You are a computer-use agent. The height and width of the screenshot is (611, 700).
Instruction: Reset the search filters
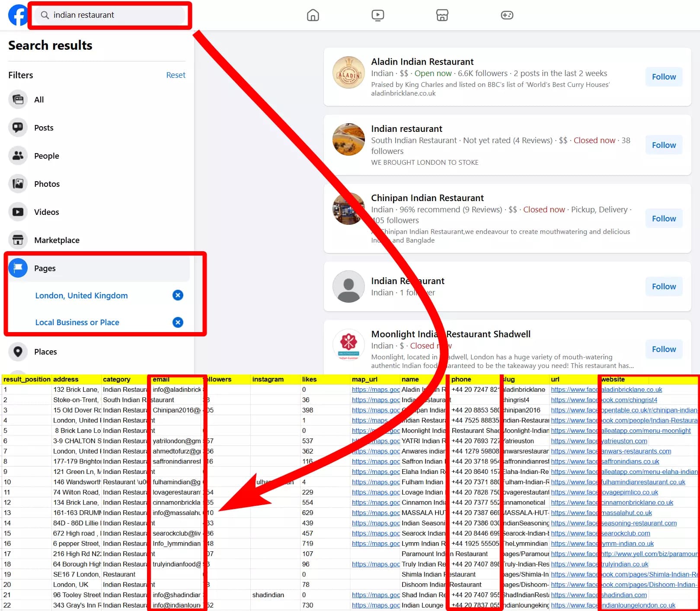(x=176, y=75)
